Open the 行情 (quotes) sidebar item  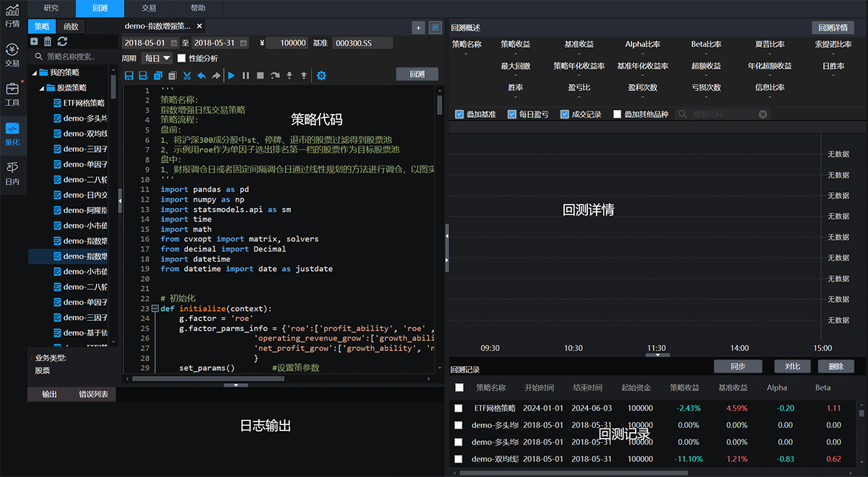pyautogui.click(x=12, y=15)
